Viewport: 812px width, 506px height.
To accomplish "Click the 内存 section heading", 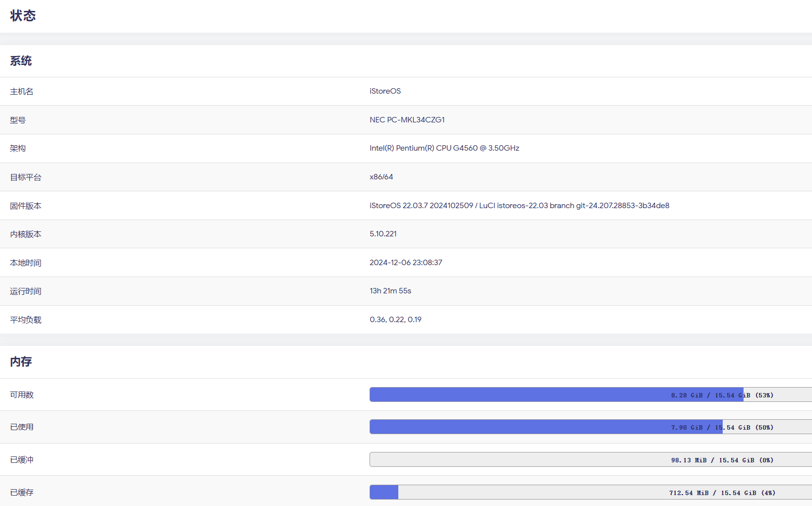I will [21, 362].
